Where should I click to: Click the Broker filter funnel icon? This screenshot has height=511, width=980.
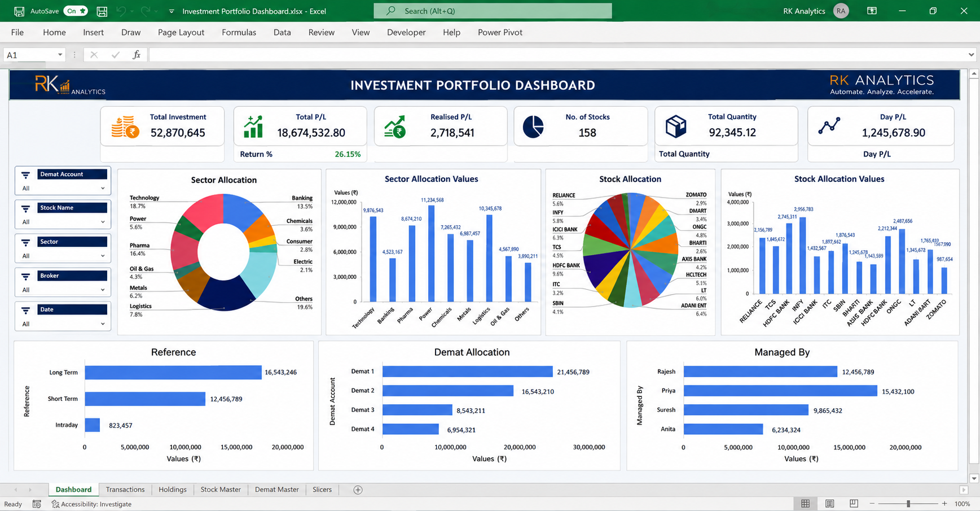coord(25,276)
